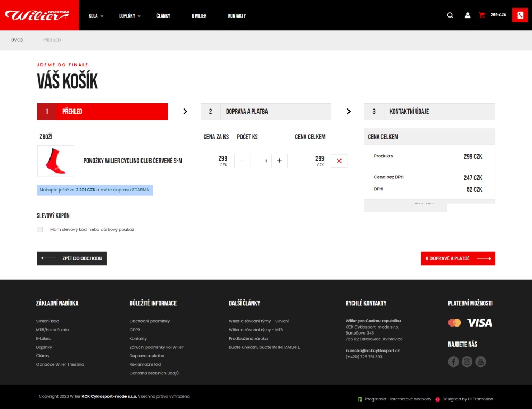The image size is (532, 409).
Task: Click cart total 299 CZK in header
Action: [x=498, y=15]
